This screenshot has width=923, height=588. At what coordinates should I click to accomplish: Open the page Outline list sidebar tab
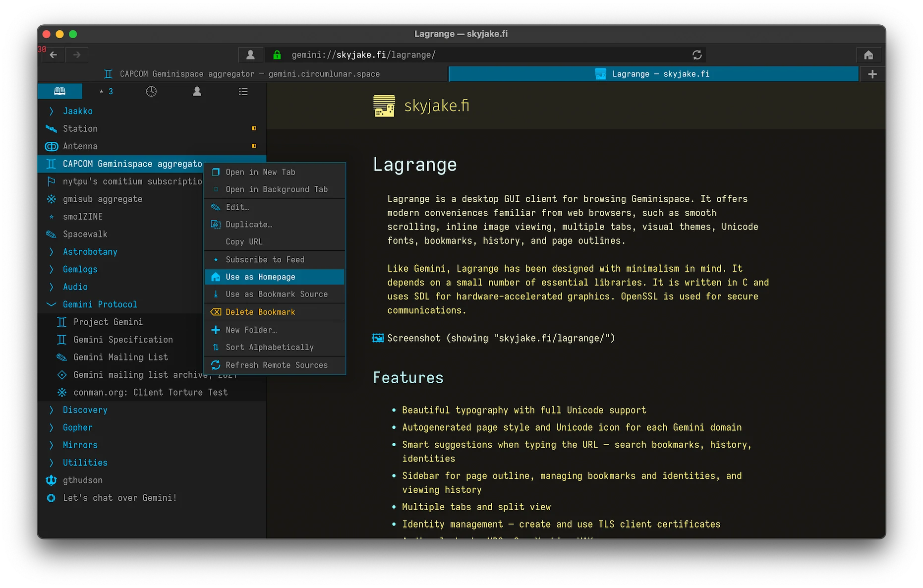point(243,91)
